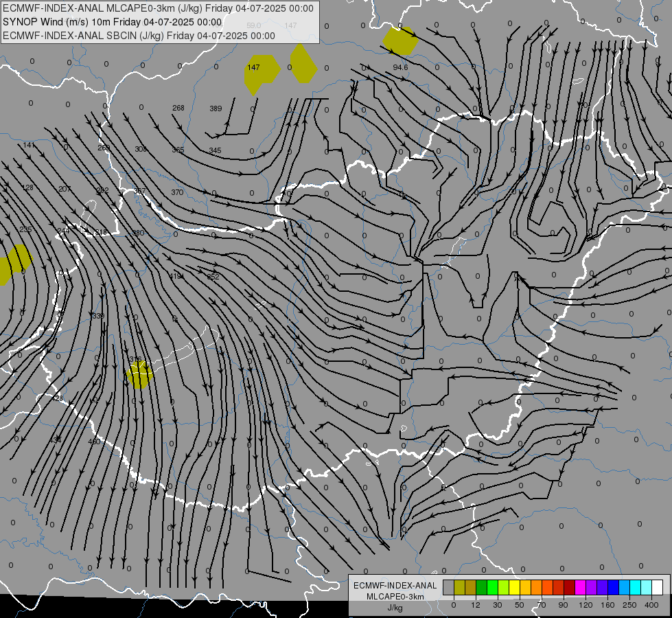The width and height of the screenshot is (672, 618).
Task: Select the SYNOP Wind 10m title line
Action: pyautogui.click(x=113, y=22)
